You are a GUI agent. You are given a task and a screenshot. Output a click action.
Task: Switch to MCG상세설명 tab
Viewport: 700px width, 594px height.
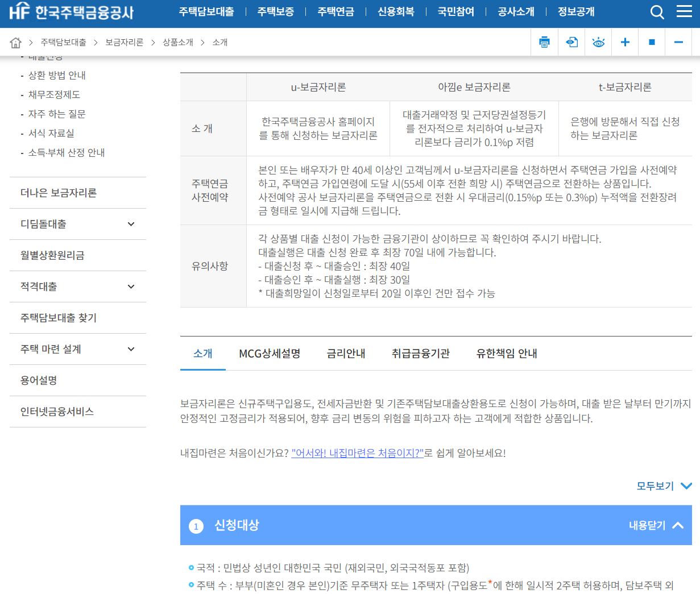pos(270,354)
